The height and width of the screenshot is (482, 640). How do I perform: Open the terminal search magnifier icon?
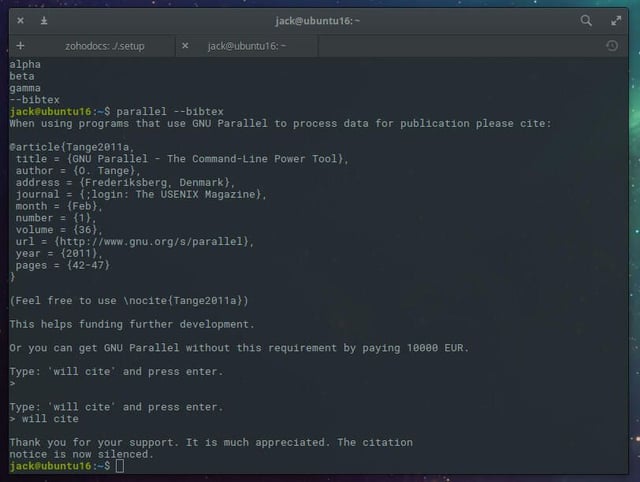click(586, 20)
